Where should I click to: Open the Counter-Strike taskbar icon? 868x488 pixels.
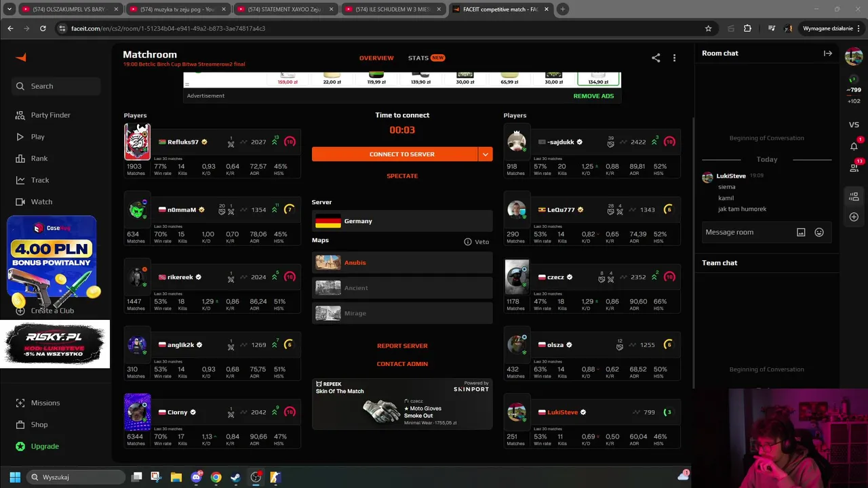[275, 477]
